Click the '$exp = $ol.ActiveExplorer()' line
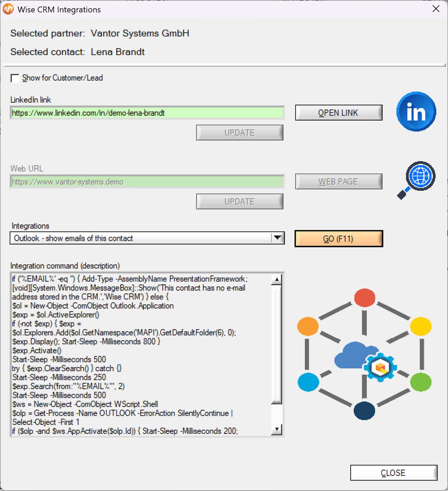Image resolution: width=448 pixels, height=491 pixels. click(x=56, y=315)
